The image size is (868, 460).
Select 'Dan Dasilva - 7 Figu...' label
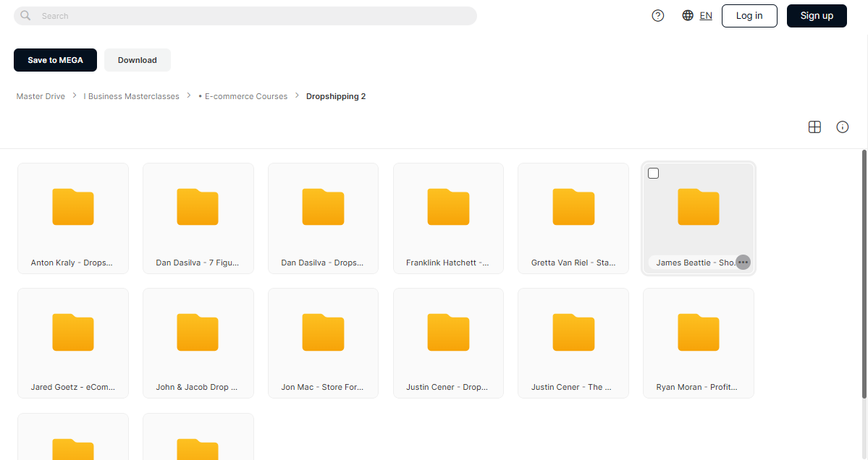pos(197,263)
